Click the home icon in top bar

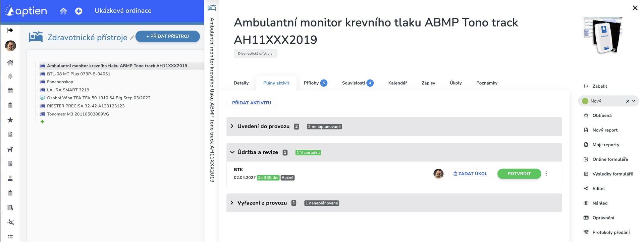[x=63, y=11]
